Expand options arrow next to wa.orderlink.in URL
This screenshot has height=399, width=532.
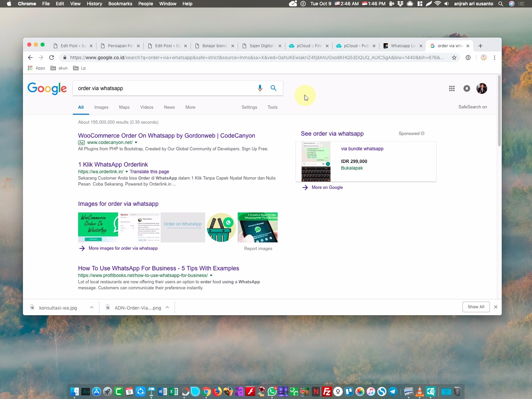pos(127,172)
